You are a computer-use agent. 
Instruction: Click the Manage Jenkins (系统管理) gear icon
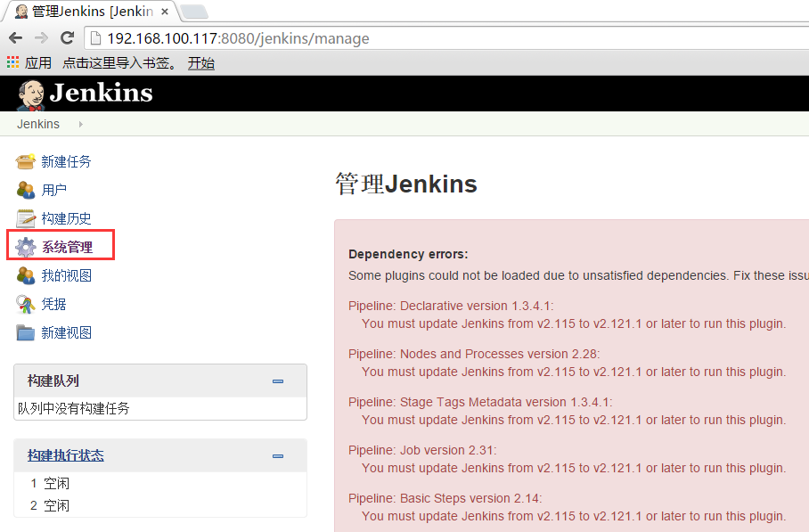tap(25, 247)
